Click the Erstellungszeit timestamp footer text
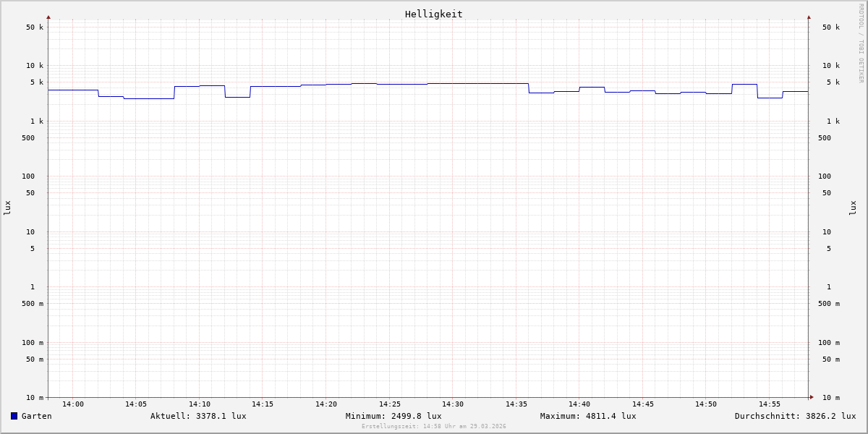Viewport: 868px width, 434px height. point(434,427)
